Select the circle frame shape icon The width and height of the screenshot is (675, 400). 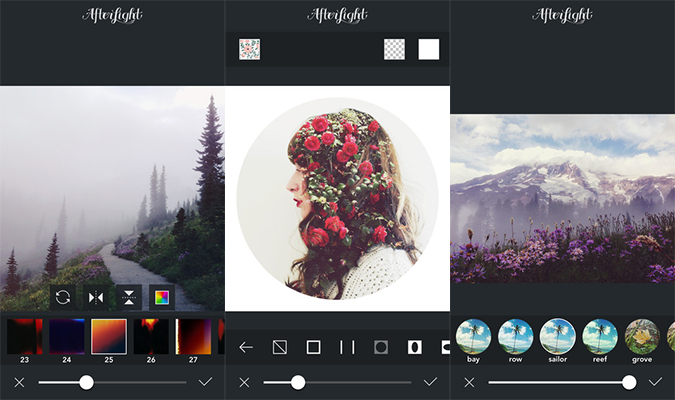point(381,347)
